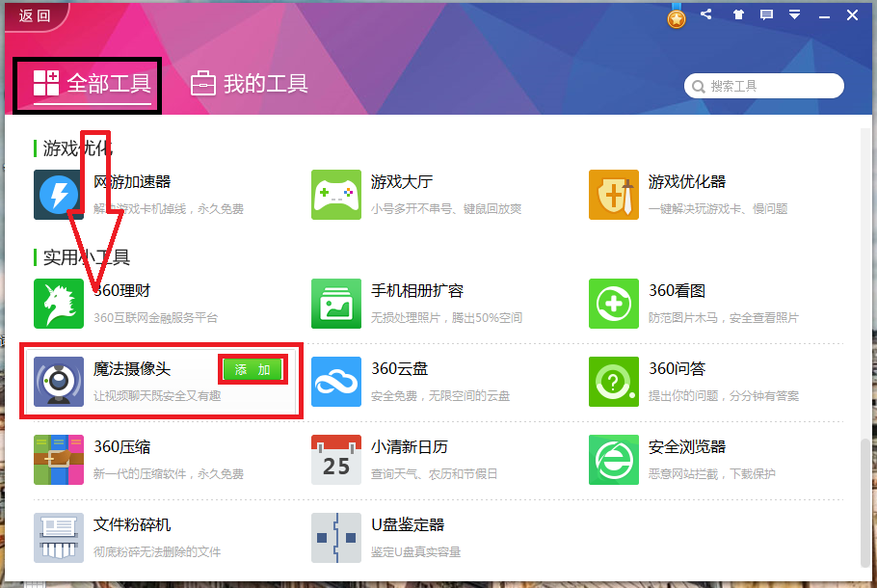Launch the 安全浏览器 browser icon

pyautogui.click(x=614, y=460)
